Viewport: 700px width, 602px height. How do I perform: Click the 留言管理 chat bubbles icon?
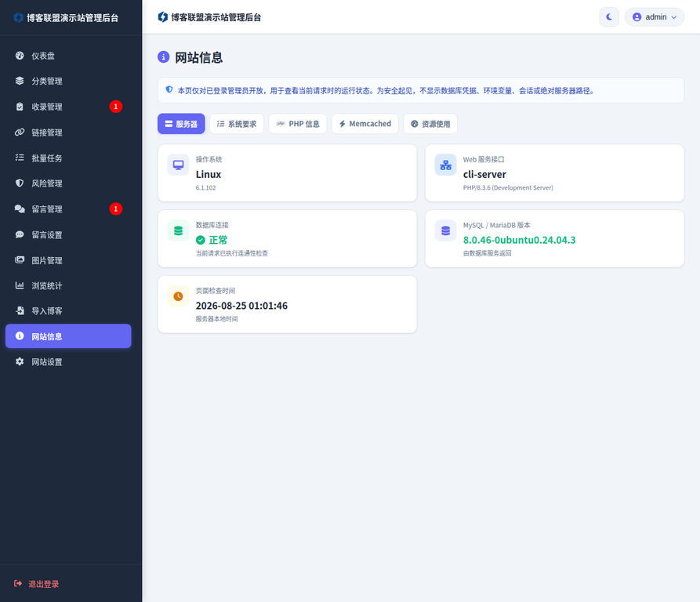[19, 209]
